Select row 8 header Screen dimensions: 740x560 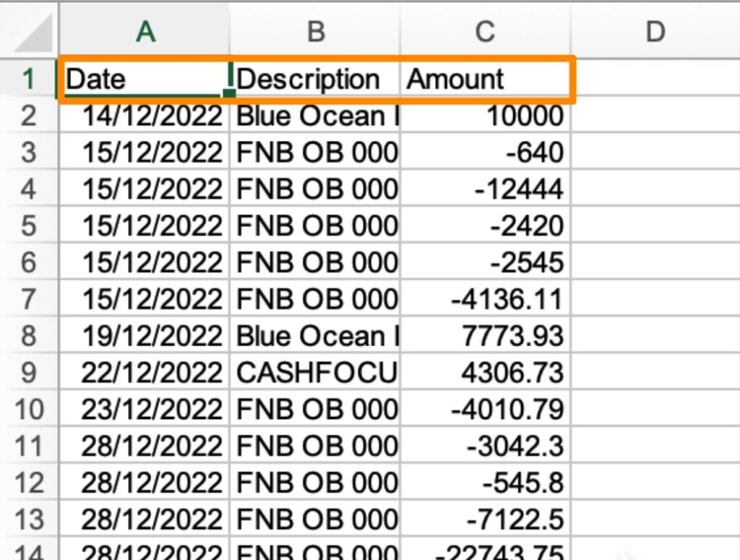tap(29, 335)
